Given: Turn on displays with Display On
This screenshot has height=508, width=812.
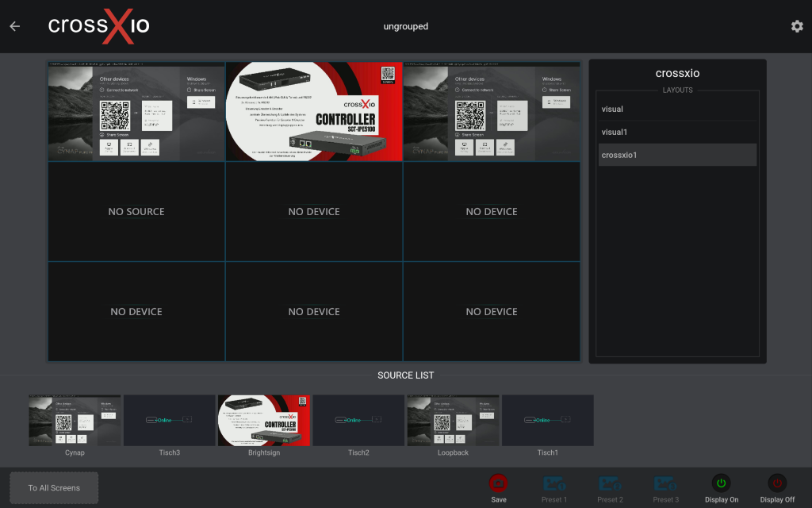Looking at the screenshot, I should tap(721, 483).
